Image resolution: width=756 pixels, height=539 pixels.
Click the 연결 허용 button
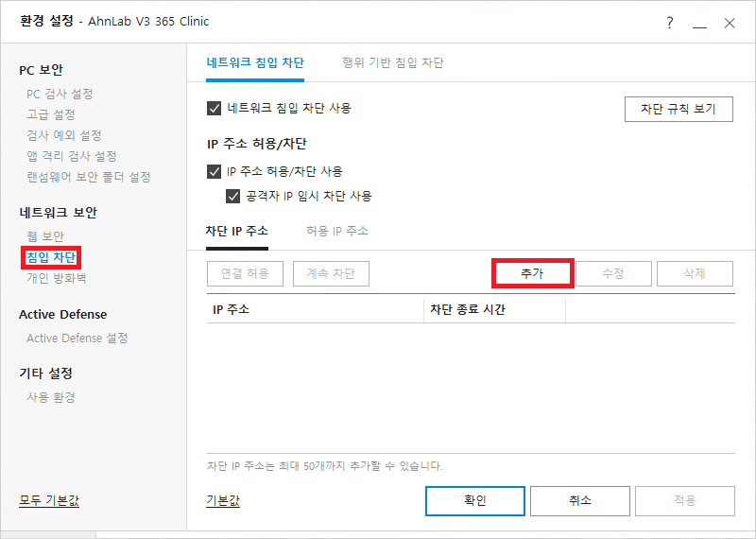[x=245, y=273]
